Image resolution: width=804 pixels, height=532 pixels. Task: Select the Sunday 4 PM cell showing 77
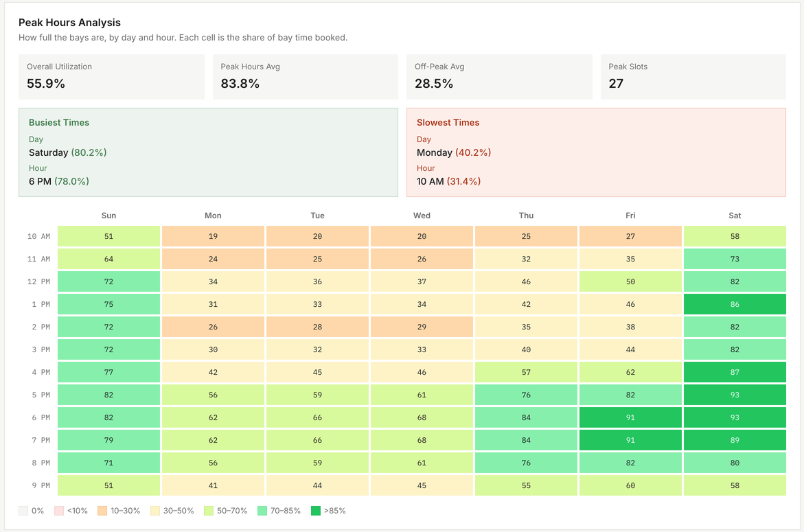pos(108,372)
